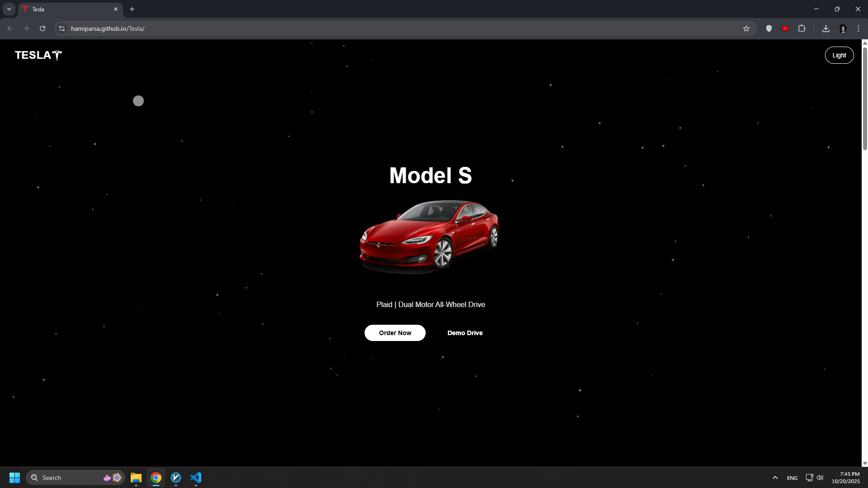Viewport: 868px width, 488px height.
Task: Click the Plaid Dual Motor All-Wheel Drive text
Action: (431, 305)
